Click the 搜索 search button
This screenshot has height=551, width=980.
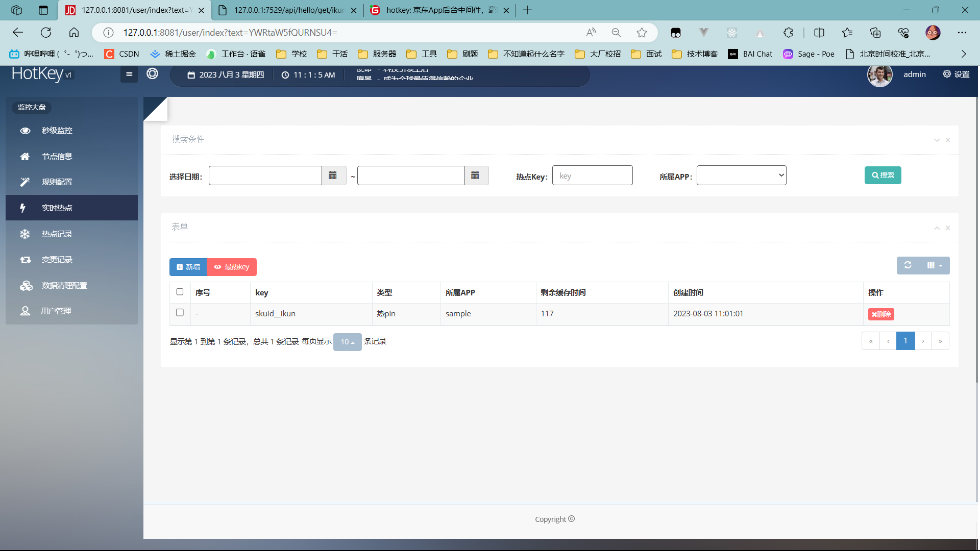point(883,175)
